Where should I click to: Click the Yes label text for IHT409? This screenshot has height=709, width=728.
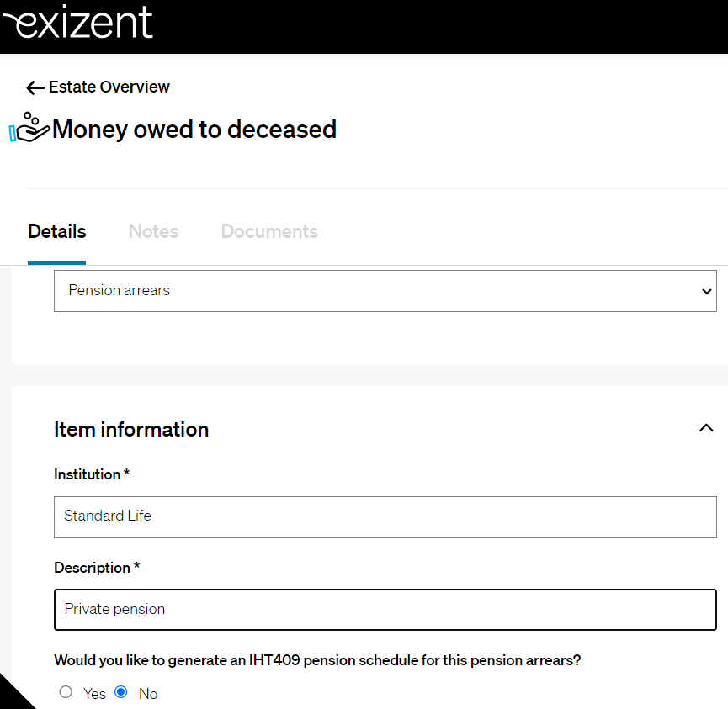pyautogui.click(x=94, y=694)
